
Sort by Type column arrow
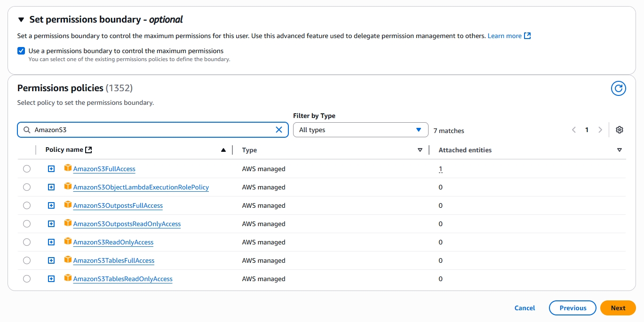(420, 150)
